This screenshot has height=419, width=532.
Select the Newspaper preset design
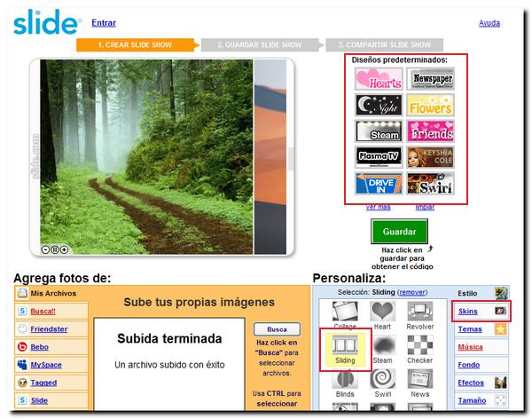coord(430,78)
